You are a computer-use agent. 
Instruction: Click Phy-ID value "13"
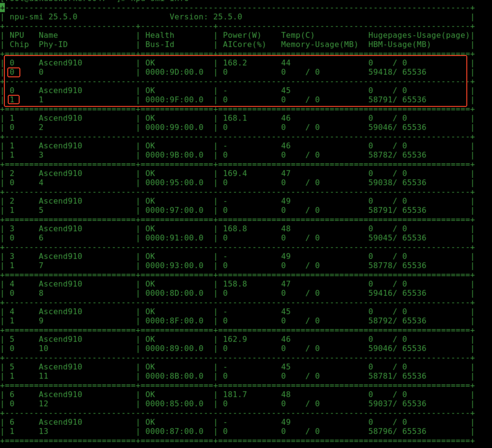(x=43, y=431)
